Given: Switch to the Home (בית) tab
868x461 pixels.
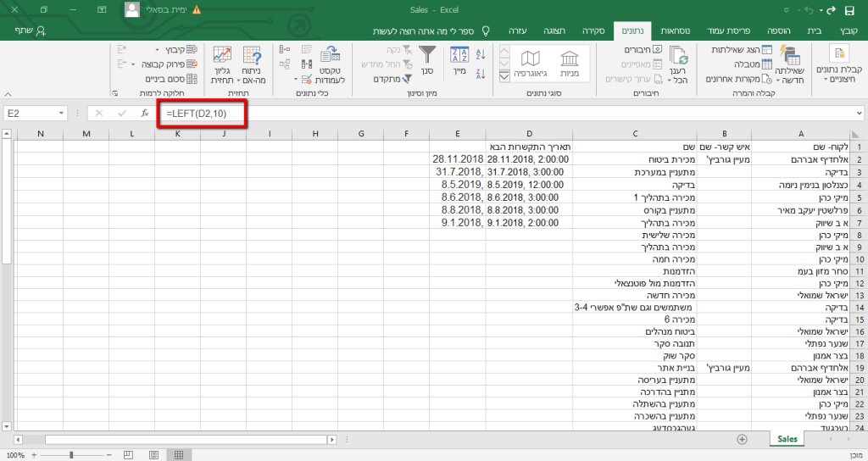Looking at the screenshot, I should click(815, 31).
